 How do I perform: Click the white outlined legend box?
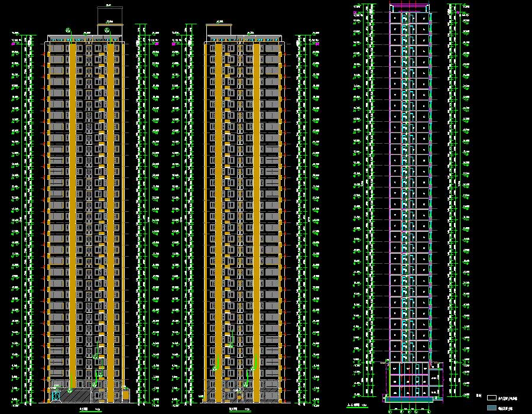491,397
